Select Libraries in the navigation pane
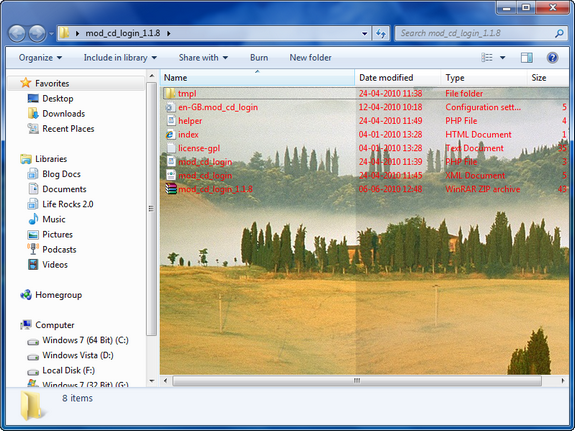This screenshot has width=575, height=431. click(51, 159)
